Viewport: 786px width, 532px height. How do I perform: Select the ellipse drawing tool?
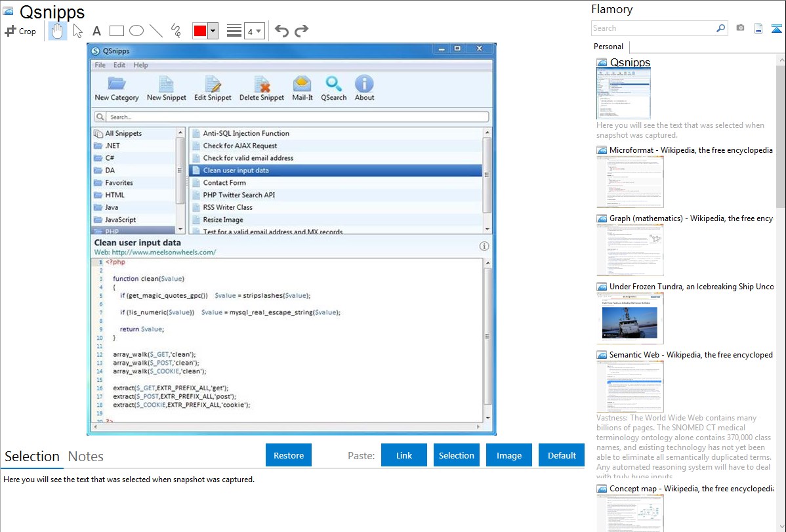tap(136, 31)
